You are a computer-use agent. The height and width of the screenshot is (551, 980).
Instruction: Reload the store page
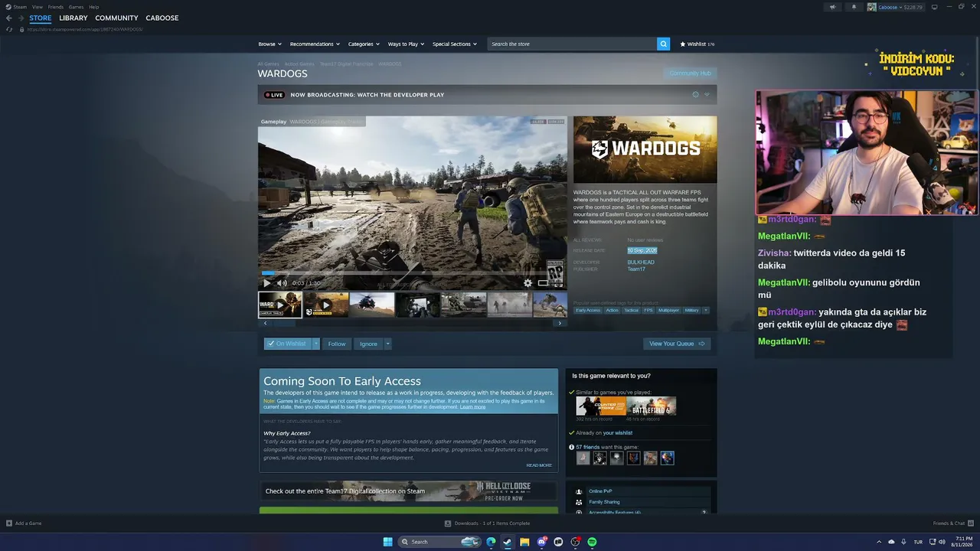pos(9,29)
